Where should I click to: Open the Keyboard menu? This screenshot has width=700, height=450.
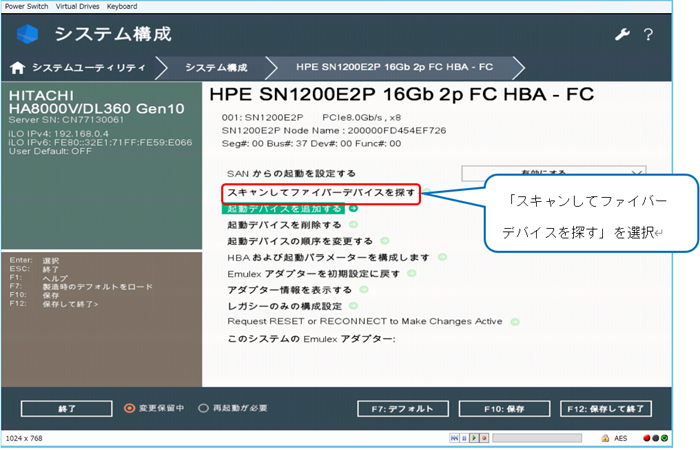point(122,6)
